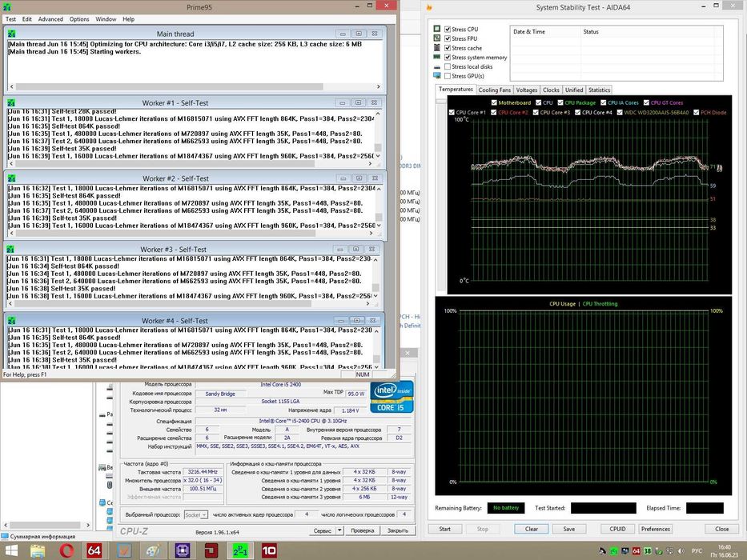This screenshot has width=747, height=560.
Task: Switch to CPU-Z purple chip taskbar icon
Action: tap(183, 551)
